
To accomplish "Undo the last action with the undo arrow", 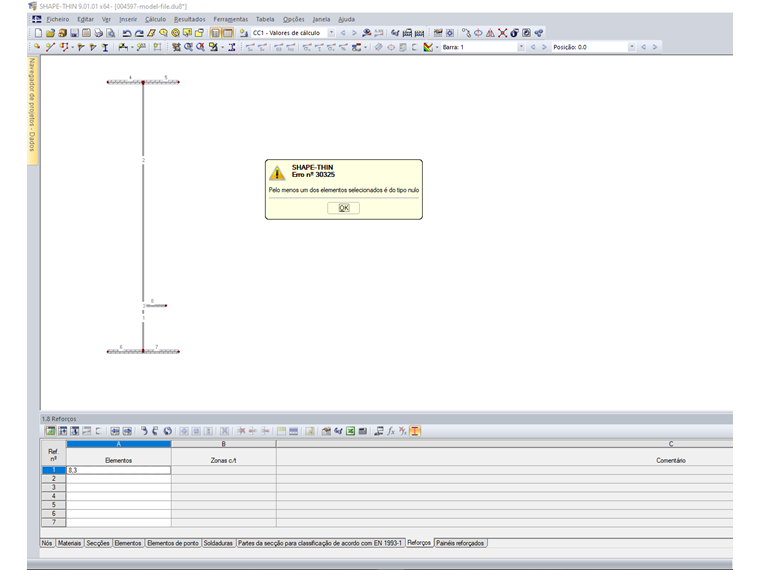I will point(127,33).
